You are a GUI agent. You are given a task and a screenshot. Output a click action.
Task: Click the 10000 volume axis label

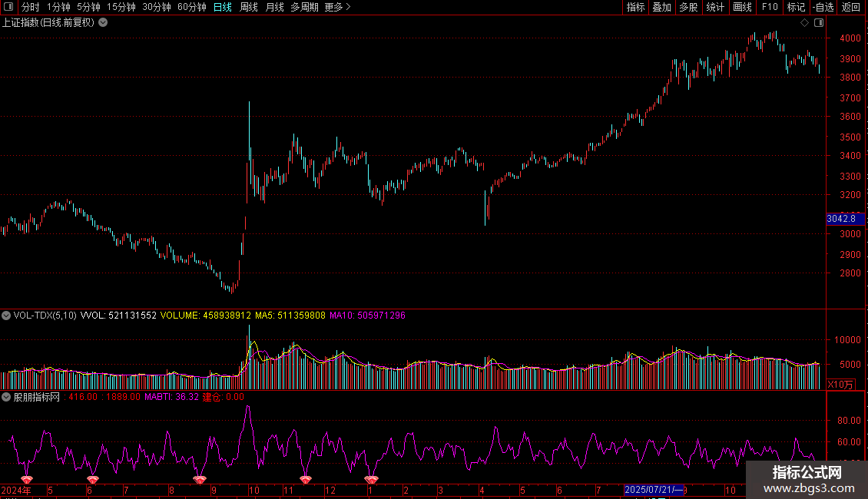coord(847,340)
